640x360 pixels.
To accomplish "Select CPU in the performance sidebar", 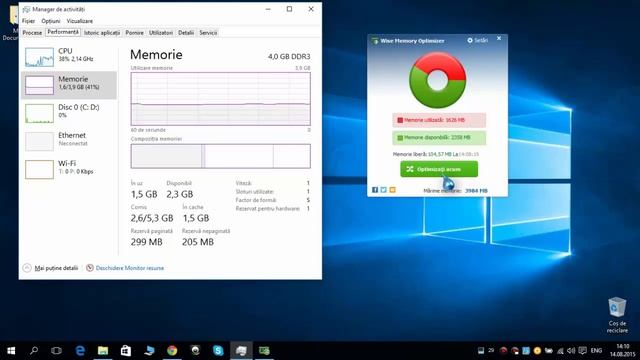I will coord(69,57).
